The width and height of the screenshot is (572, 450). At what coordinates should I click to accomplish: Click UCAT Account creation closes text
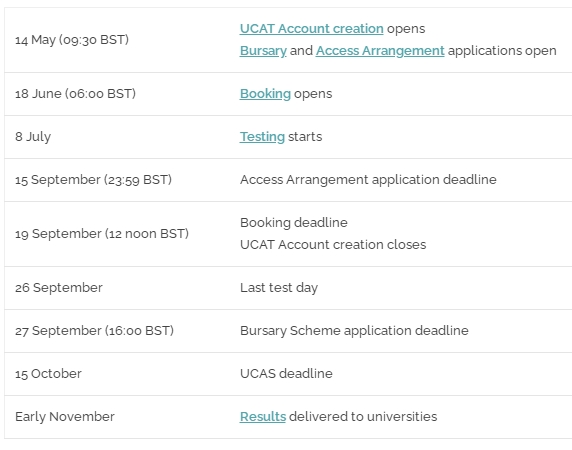(333, 245)
